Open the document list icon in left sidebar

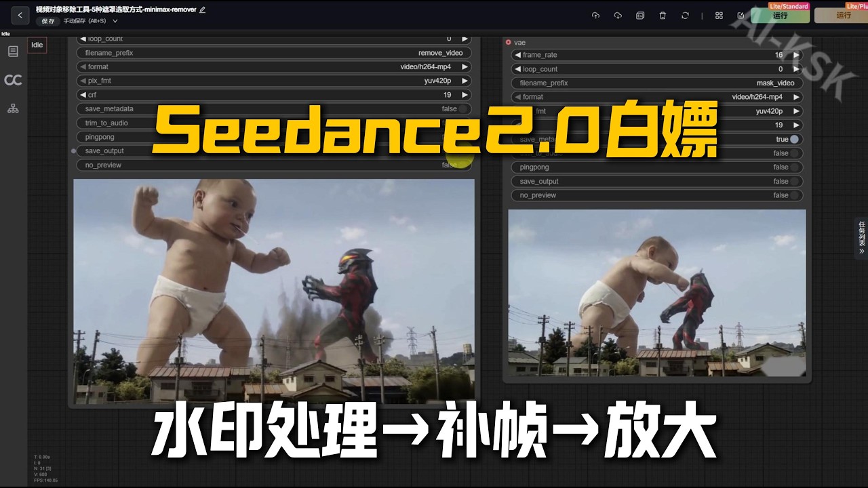pos(13,52)
